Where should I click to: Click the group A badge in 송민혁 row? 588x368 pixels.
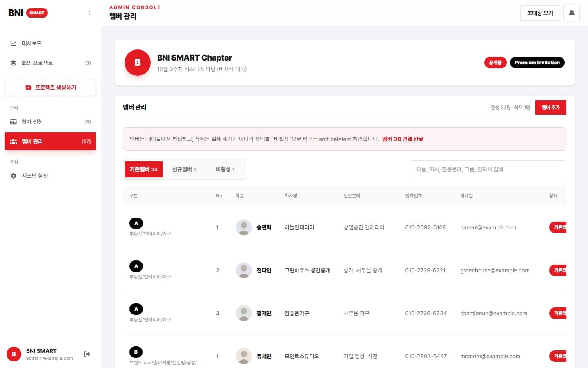click(x=136, y=223)
